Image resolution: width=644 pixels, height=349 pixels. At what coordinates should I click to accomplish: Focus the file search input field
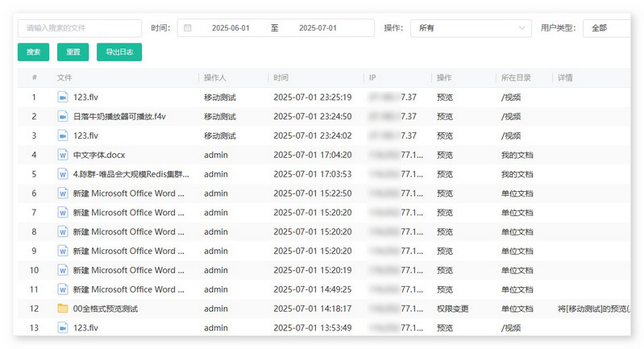point(80,28)
